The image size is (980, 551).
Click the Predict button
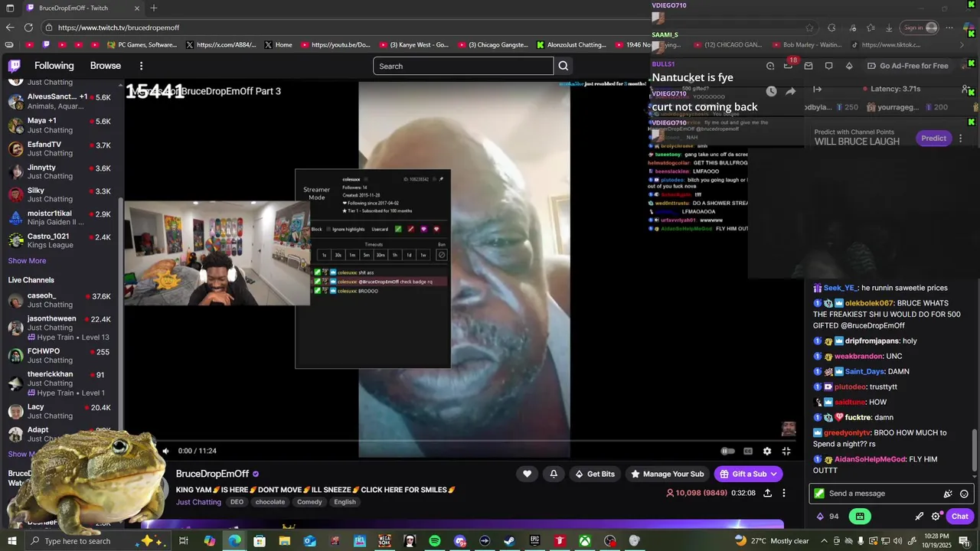coord(933,139)
